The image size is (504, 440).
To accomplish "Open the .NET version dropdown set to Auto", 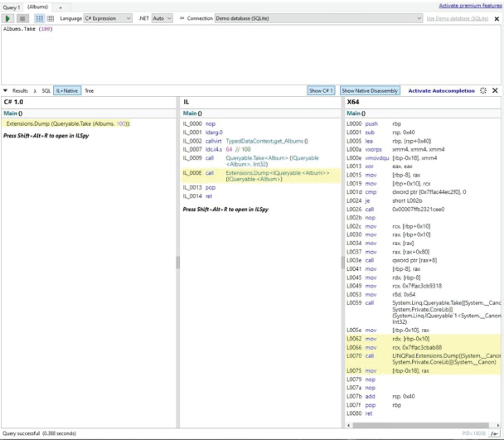I will click(x=162, y=18).
